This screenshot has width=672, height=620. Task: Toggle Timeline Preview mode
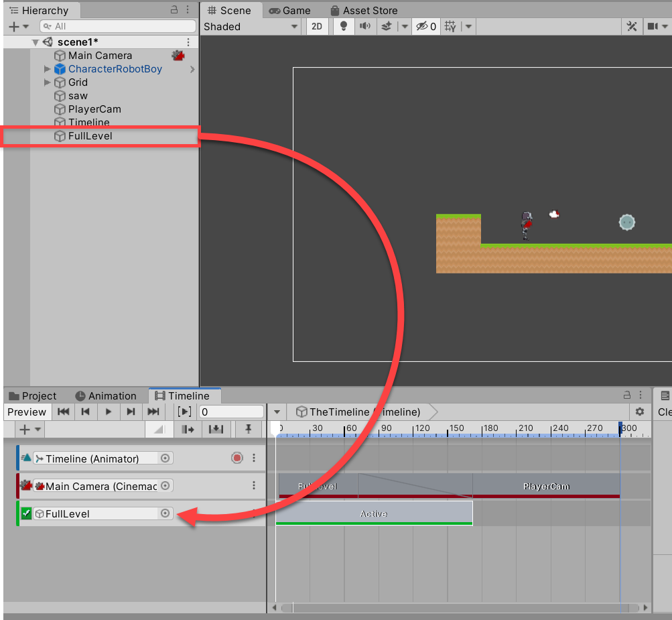click(x=27, y=412)
